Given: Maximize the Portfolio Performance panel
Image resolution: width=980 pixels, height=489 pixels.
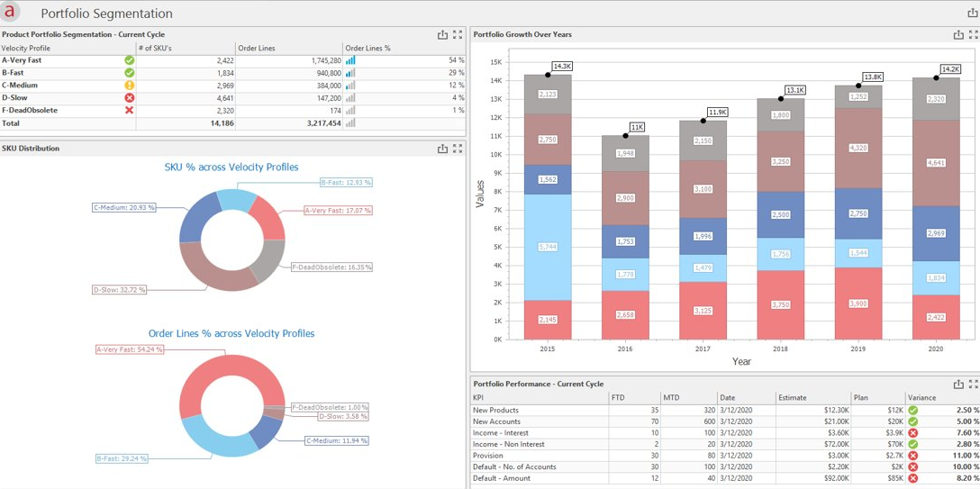Looking at the screenshot, I should (x=973, y=384).
